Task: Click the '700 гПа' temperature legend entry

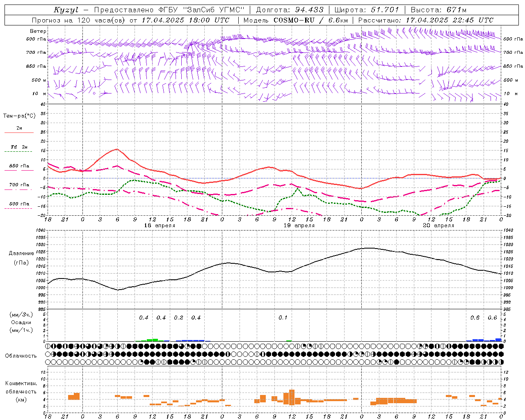Action: (19, 185)
